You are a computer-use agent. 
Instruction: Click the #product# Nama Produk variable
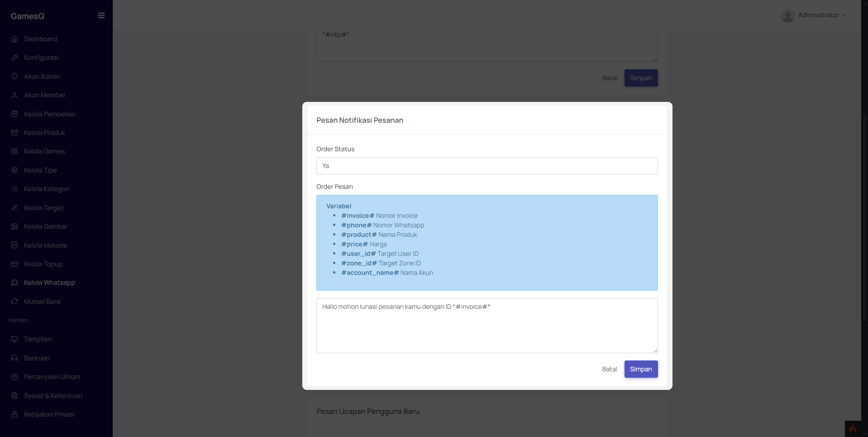(x=379, y=235)
